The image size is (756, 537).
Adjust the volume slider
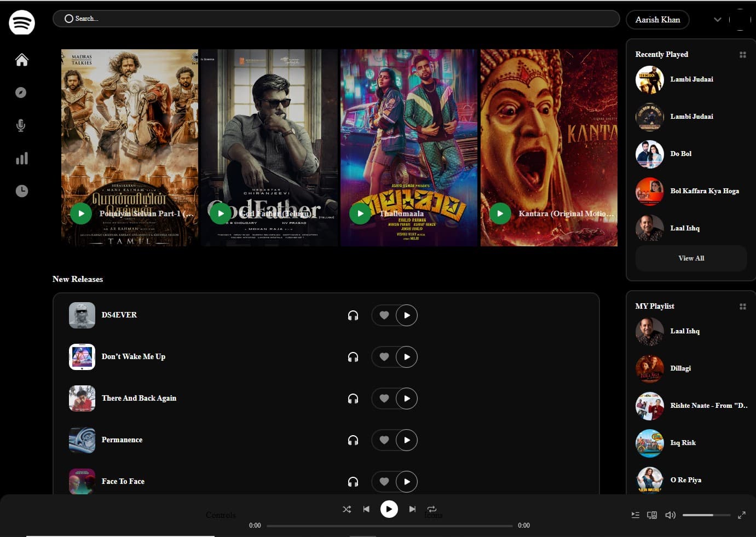(706, 515)
